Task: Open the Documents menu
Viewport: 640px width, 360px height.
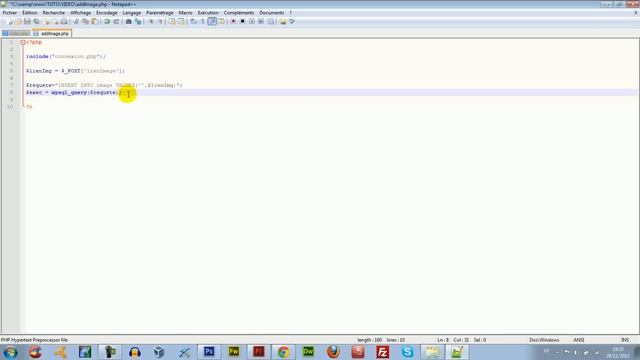Action: (x=271, y=13)
